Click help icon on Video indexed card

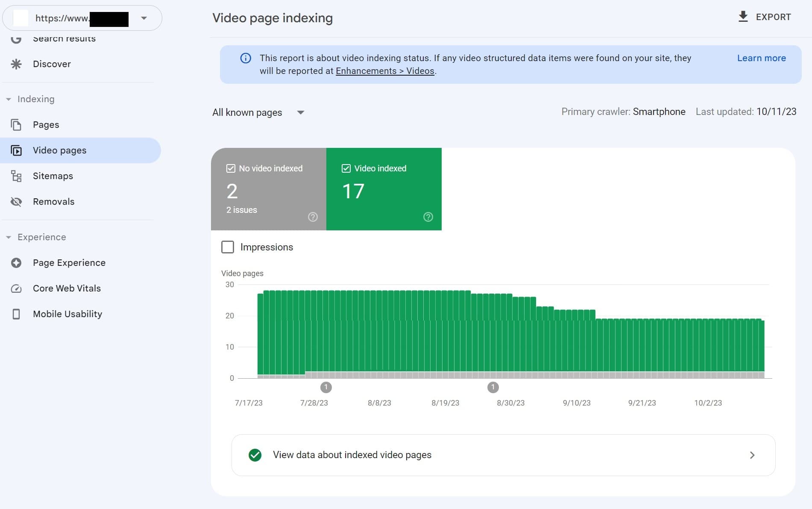(428, 217)
